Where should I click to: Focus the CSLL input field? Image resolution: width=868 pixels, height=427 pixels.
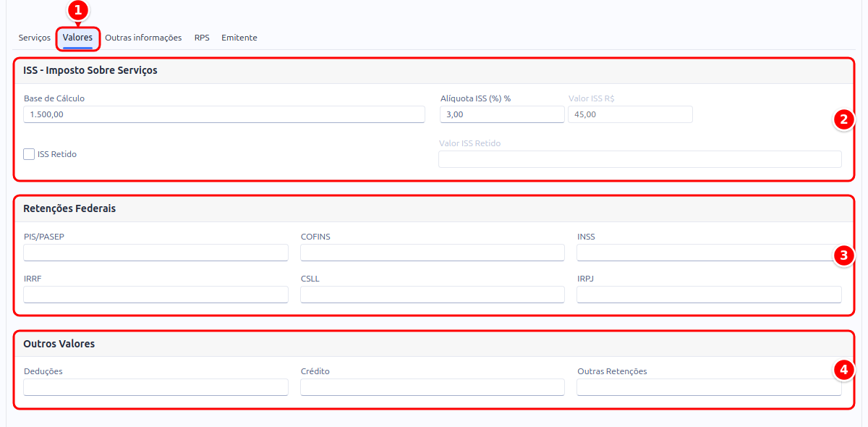click(433, 295)
